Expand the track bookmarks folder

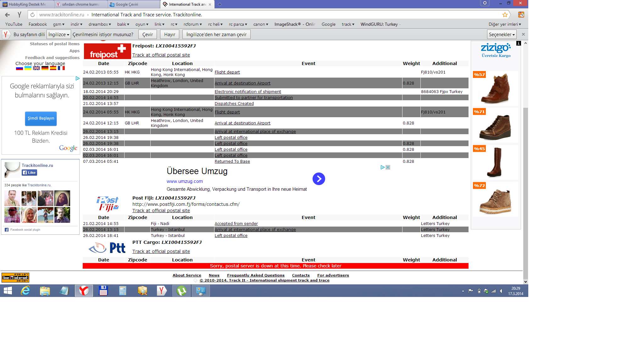coord(348,24)
